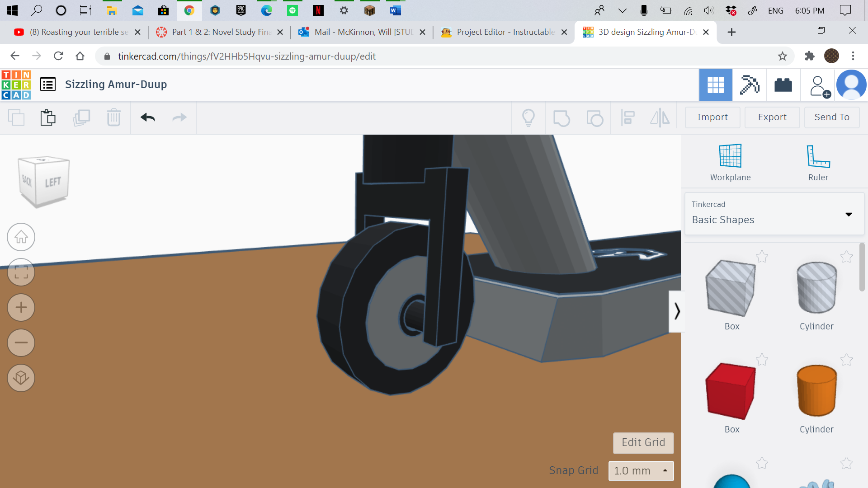Open Netflix from the taskbar
This screenshot has height=488, width=868.
[318, 10]
